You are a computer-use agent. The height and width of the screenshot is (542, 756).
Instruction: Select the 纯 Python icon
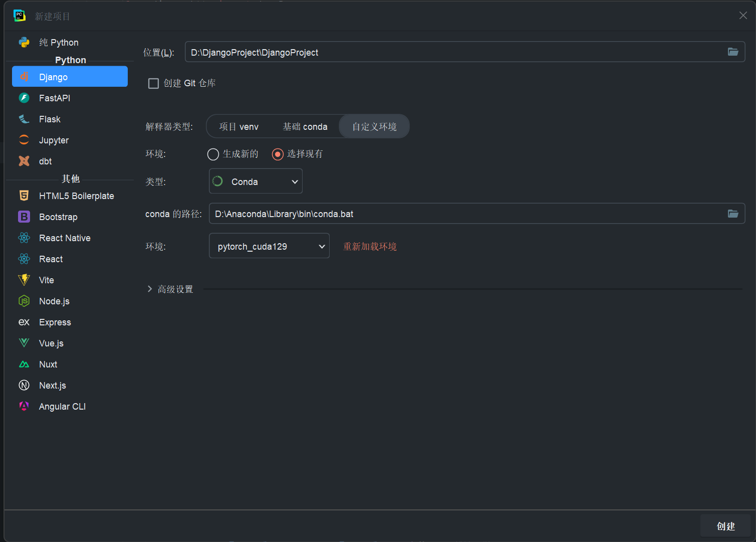click(x=24, y=42)
